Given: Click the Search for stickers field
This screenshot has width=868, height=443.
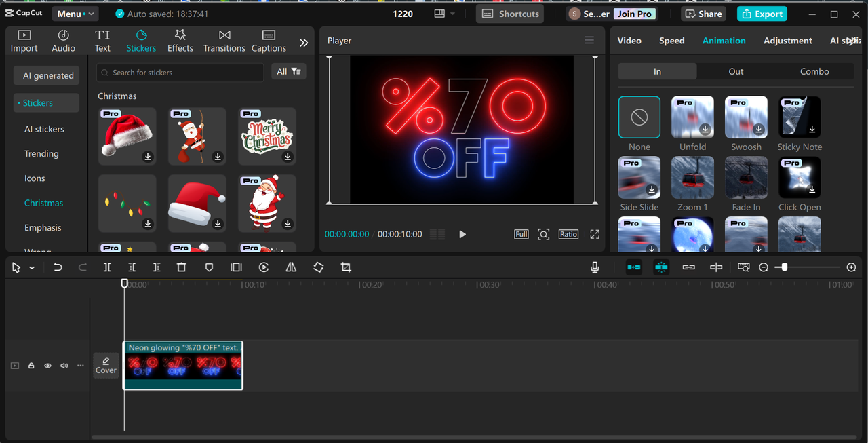Looking at the screenshot, I should point(180,72).
